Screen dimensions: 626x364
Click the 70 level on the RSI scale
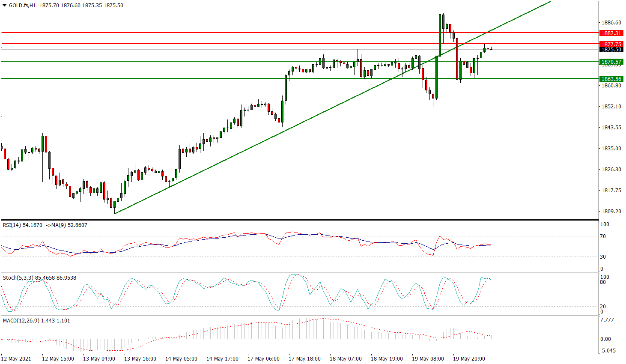(x=603, y=236)
